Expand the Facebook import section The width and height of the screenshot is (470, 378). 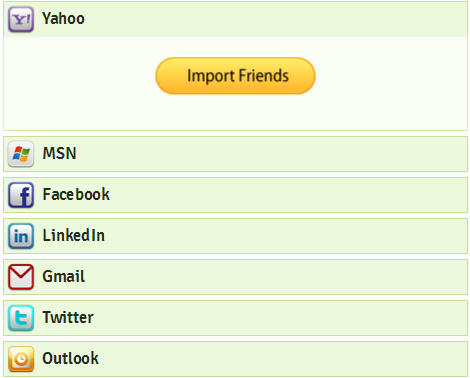[235, 195]
